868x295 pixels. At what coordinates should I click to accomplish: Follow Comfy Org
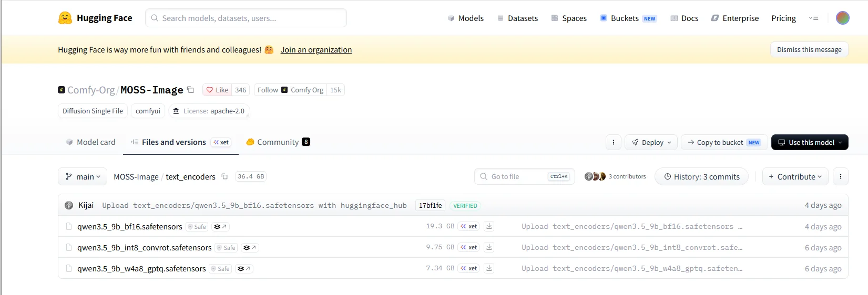click(290, 90)
